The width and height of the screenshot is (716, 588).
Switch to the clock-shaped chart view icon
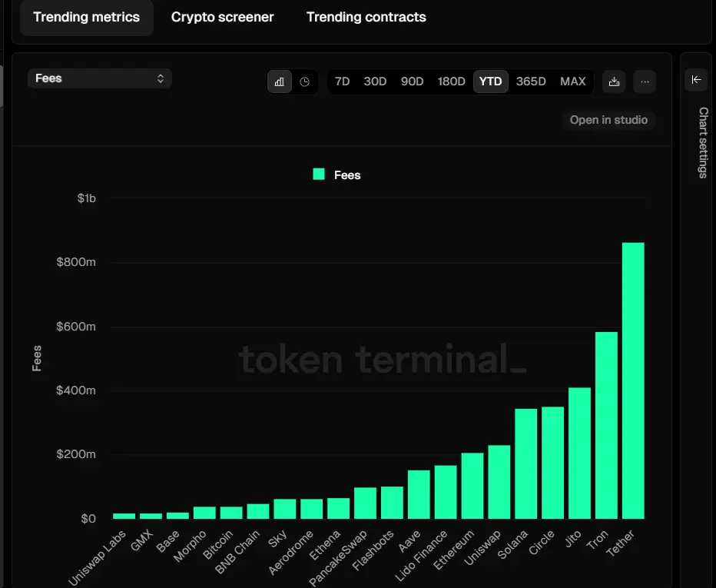[305, 81]
